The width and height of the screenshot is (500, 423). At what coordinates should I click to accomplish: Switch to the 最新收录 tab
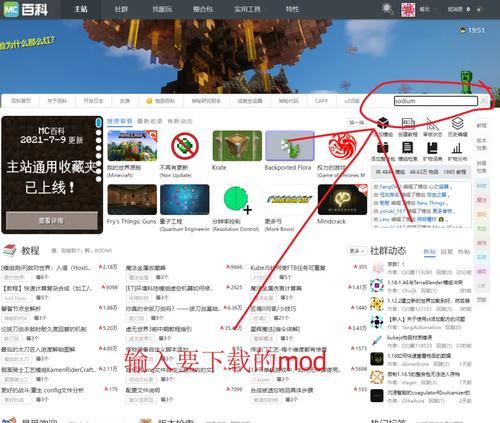click(150, 121)
